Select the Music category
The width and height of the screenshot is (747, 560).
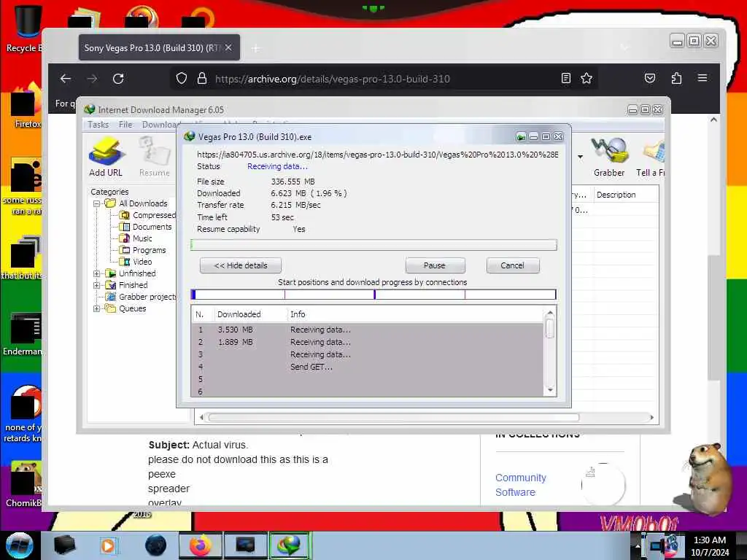136,238
